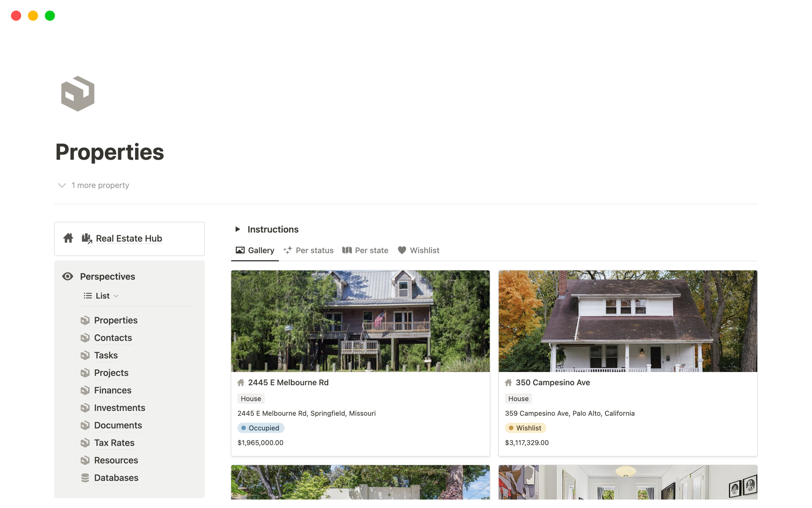This screenshot has width=812, height=508.
Task: Click the blue Occupied status tag
Action: [x=261, y=428]
